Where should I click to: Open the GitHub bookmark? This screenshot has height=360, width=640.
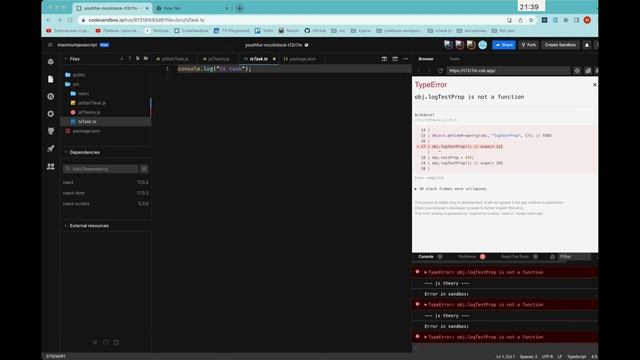tap(315, 31)
